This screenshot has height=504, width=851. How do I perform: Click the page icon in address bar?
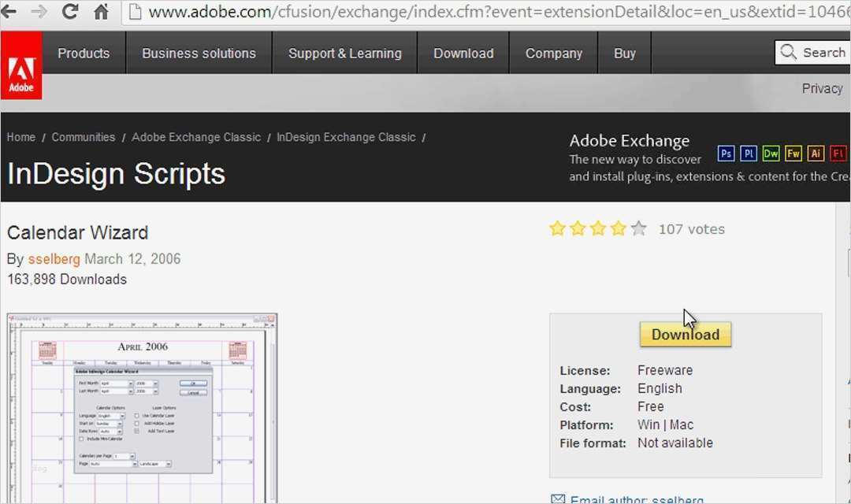coord(136,12)
